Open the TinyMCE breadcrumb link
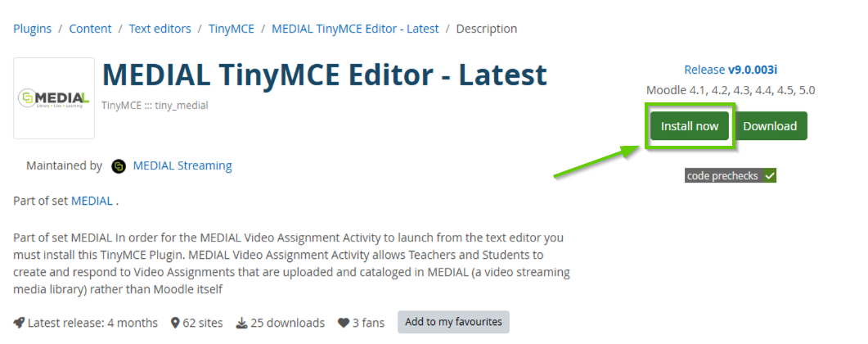868x344 pixels. [232, 29]
